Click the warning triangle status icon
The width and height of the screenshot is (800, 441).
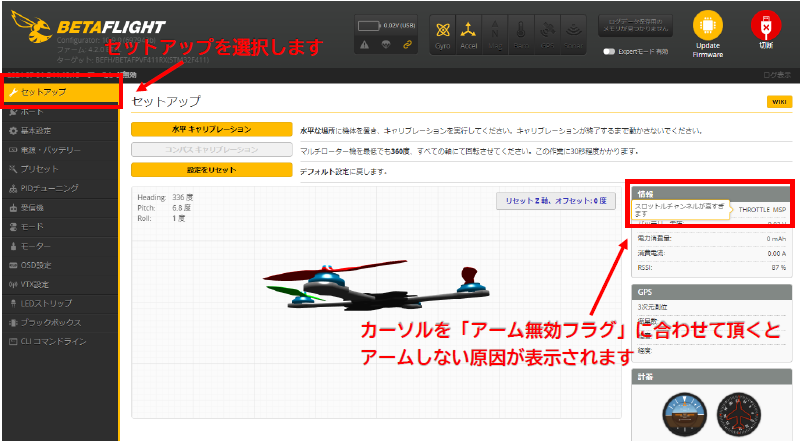[364, 45]
